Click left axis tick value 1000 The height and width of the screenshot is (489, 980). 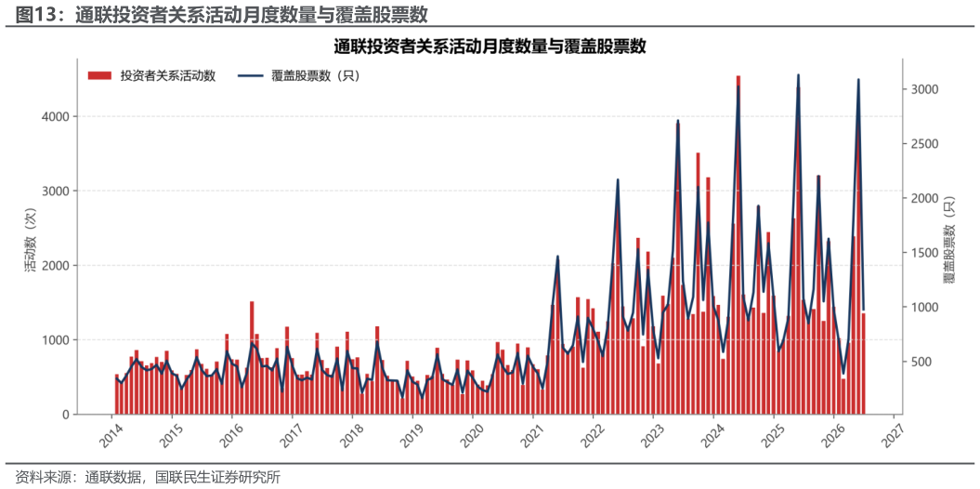(x=57, y=339)
